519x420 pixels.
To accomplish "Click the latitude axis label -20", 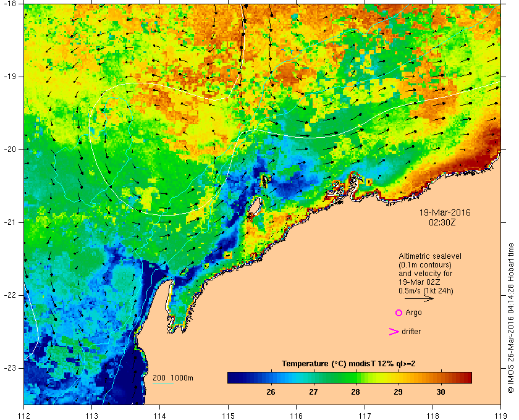I will tap(10, 149).
